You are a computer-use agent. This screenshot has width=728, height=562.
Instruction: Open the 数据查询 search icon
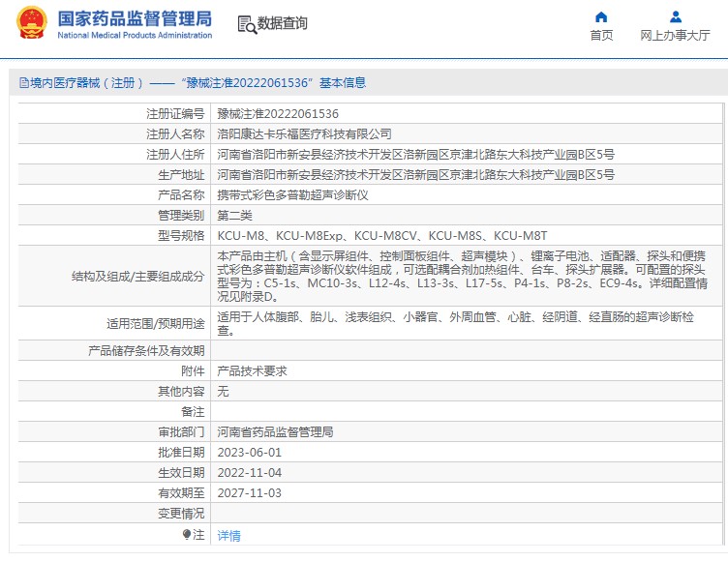coord(247,24)
